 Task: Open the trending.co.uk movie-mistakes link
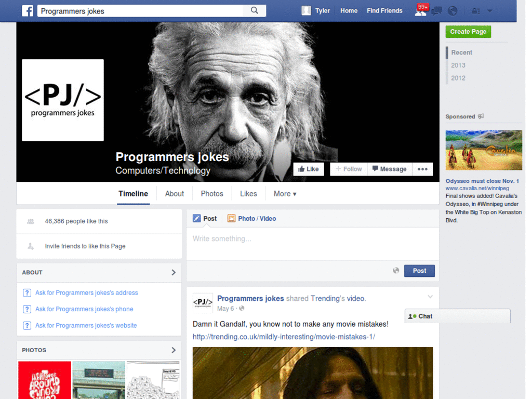tap(284, 337)
